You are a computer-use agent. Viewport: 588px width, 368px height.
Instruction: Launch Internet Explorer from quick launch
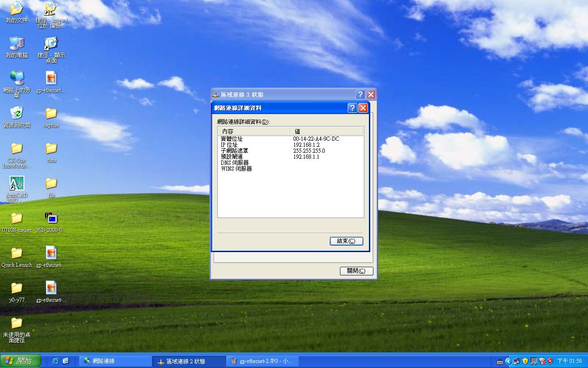tap(56, 361)
